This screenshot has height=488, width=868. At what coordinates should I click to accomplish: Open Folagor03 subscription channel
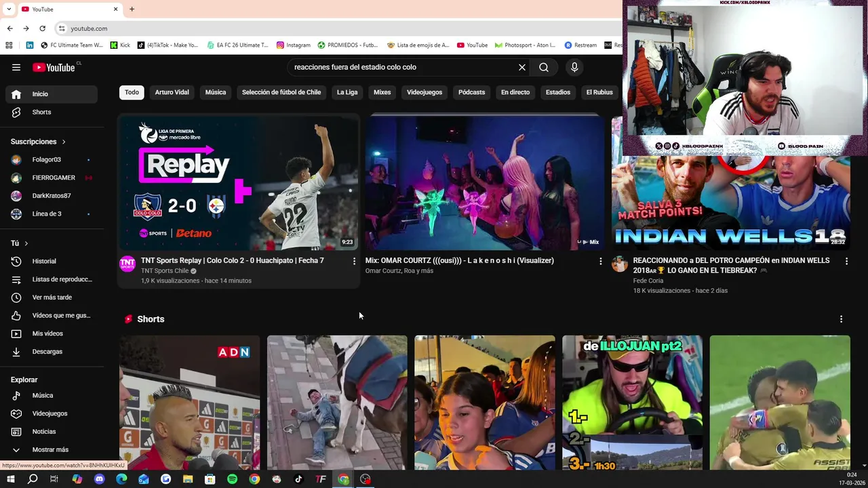click(52, 160)
